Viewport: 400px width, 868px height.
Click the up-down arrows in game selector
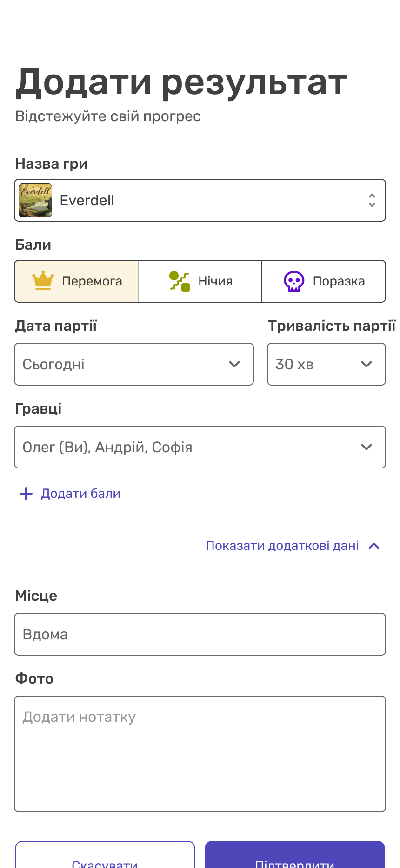(372, 200)
